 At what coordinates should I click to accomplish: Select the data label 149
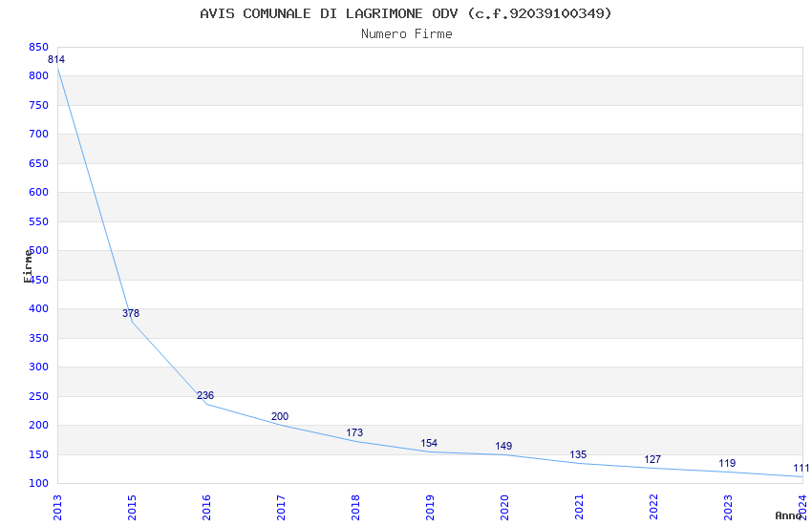[x=503, y=446]
